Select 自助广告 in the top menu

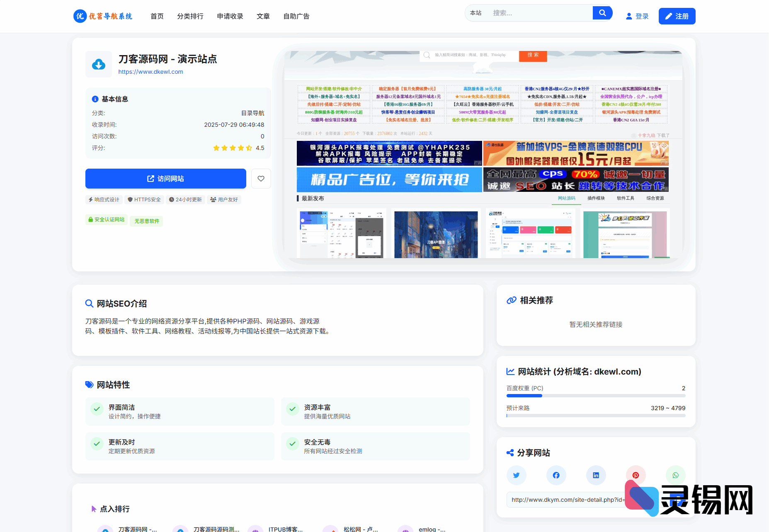296,16
